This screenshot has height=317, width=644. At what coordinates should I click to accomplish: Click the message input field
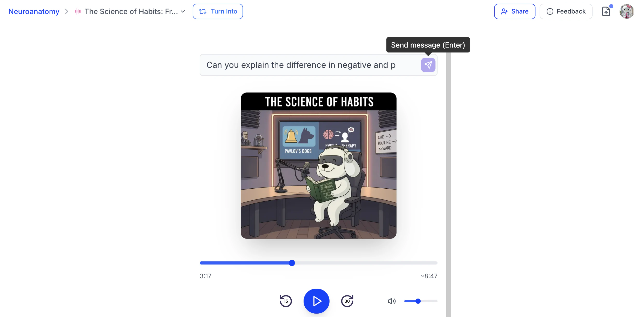[309, 65]
